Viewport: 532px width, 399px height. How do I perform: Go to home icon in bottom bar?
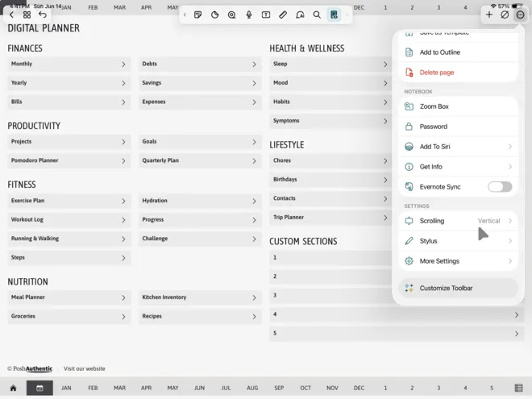(x=13, y=388)
